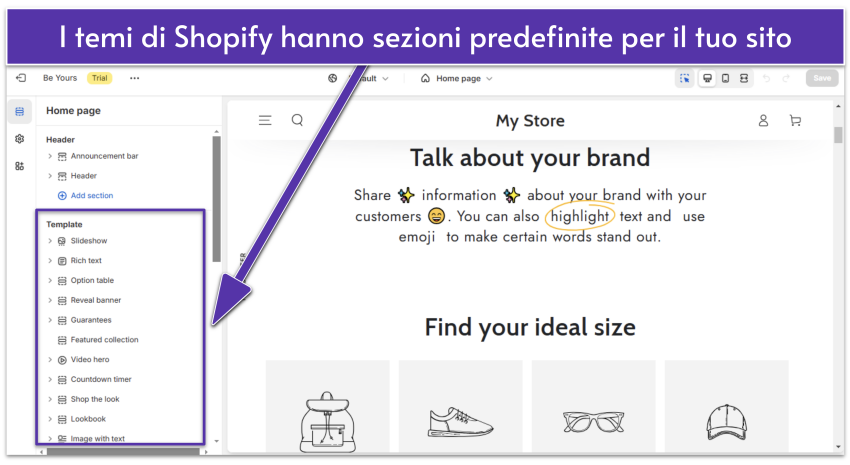Switch to mobile preview mode
This screenshot has width=850, height=465.
[725, 78]
